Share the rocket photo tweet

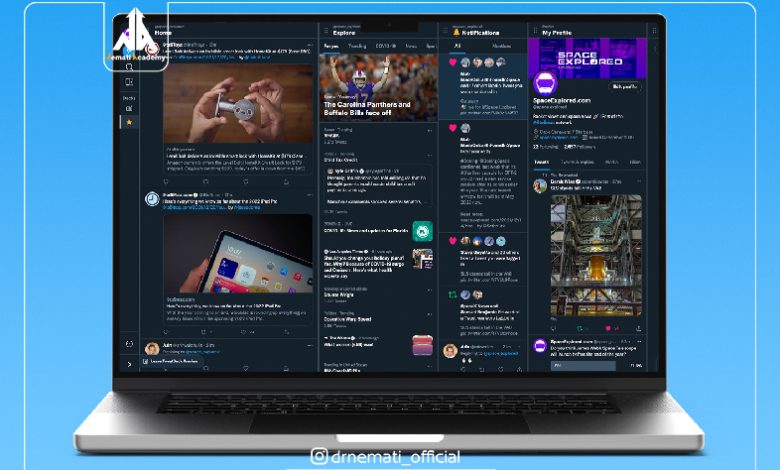click(638, 328)
